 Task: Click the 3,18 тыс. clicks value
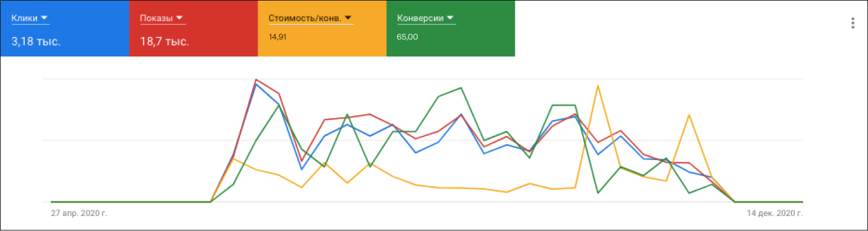(x=36, y=42)
